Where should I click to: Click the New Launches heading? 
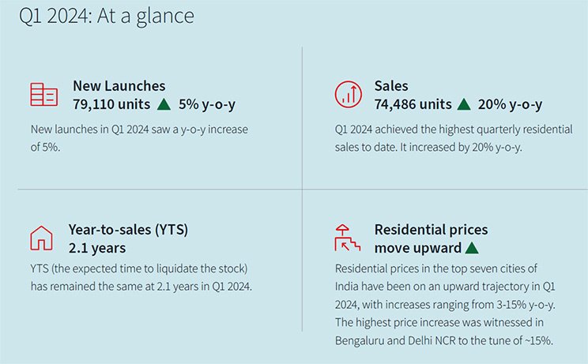(119, 86)
